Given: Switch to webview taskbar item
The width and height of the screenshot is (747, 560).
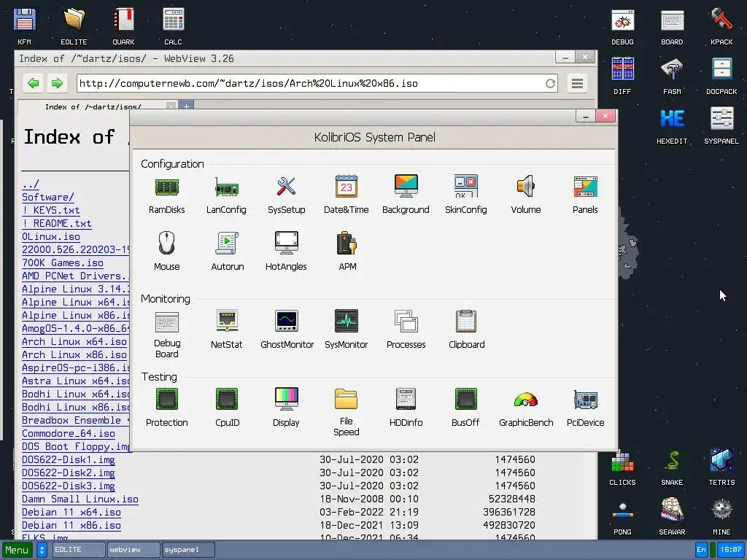Looking at the screenshot, I should click(x=133, y=550).
